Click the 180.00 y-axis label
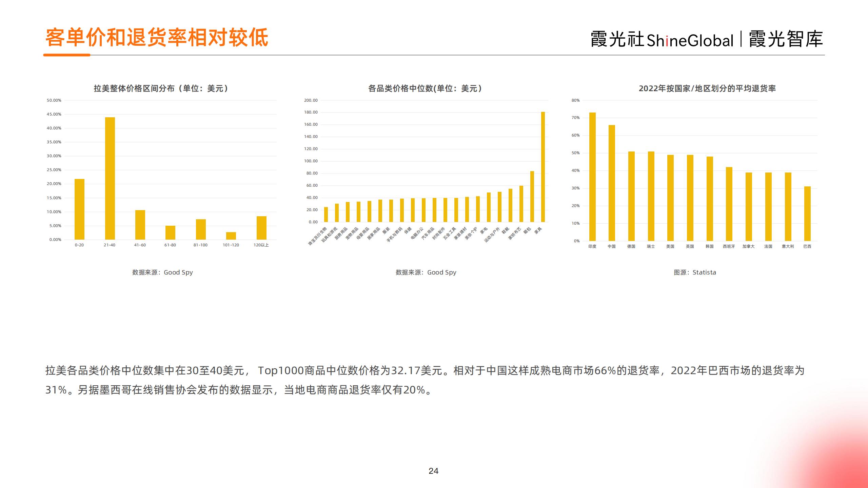868x488 pixels. tap(311, 112)
